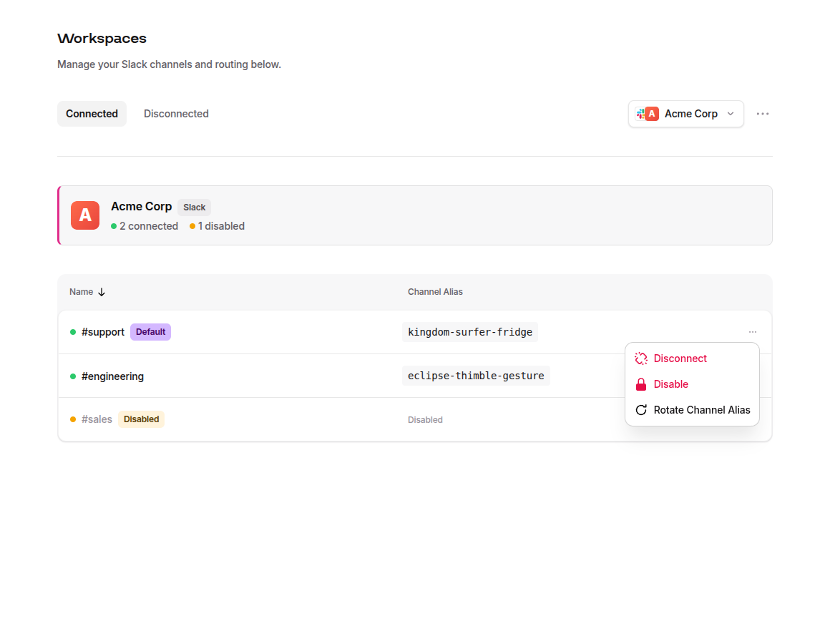The image size is (830, 644).
Task: Choose Rotate Channel Alias menu item
Action: point(693,410)
